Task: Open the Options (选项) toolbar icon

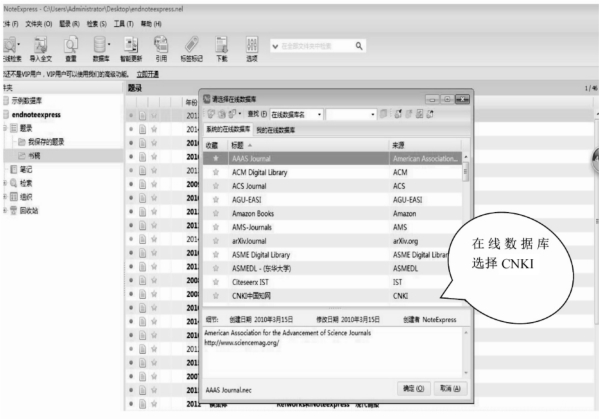Action: (252, 49)
